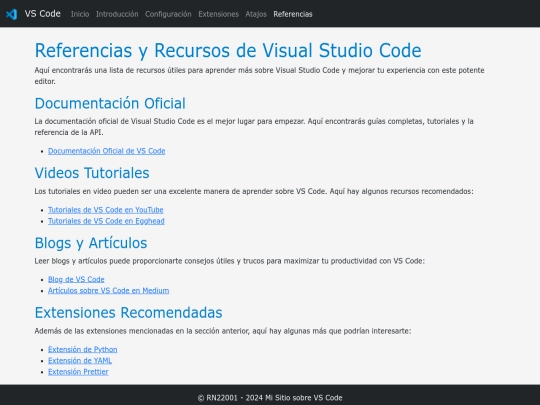The image size is (540, 405).
Task: Open the Extensión de YAML link
Action: [x=80, y=361]
